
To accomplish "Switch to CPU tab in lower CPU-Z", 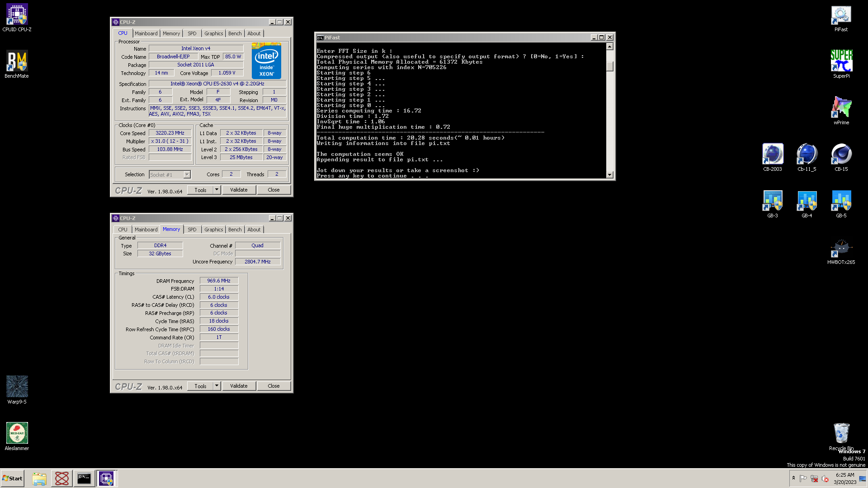I will (123, 230).
